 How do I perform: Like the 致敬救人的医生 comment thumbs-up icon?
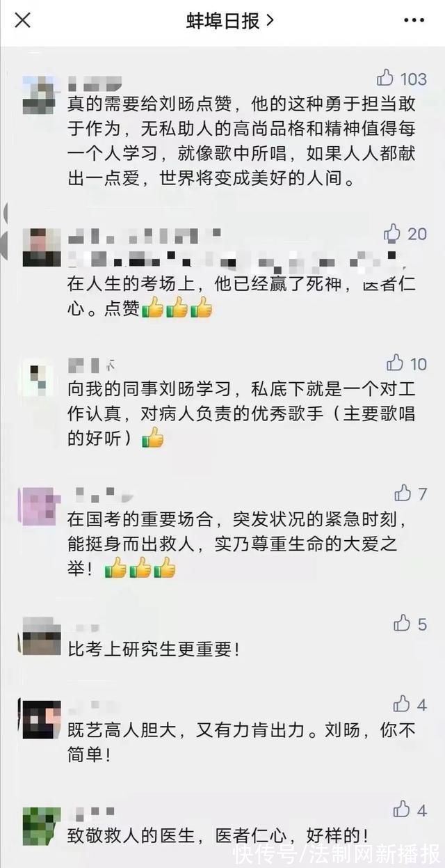pos(402,810)
